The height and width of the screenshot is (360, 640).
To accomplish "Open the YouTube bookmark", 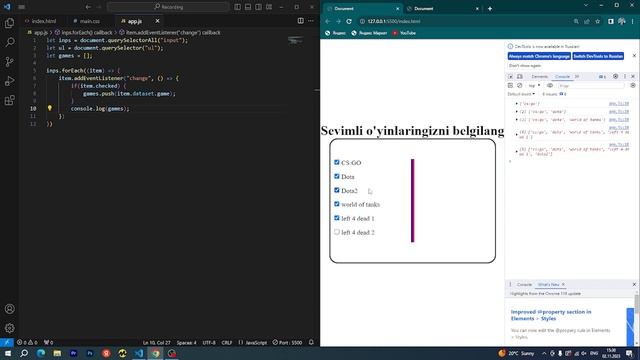I will pyautogui.click(x=404, y=33).
